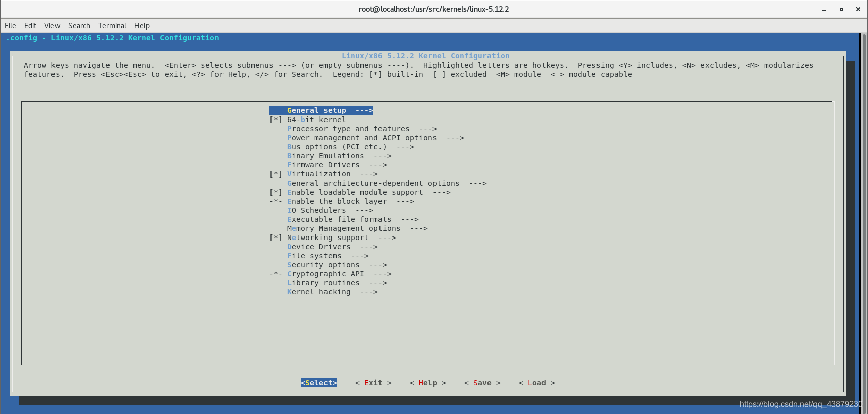Expand Power management and ACPI options arrow
The height and width of the screenshot is (414, 868).
click(x=455, y=138)
